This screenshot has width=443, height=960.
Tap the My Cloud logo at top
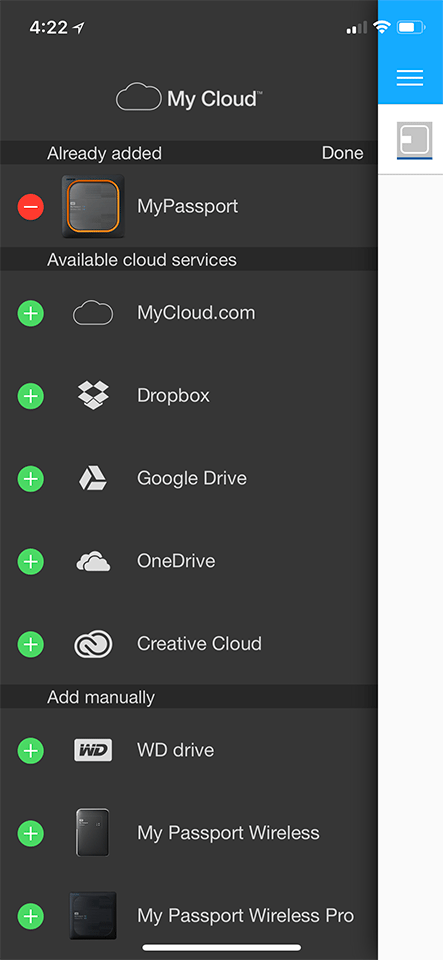188,97
